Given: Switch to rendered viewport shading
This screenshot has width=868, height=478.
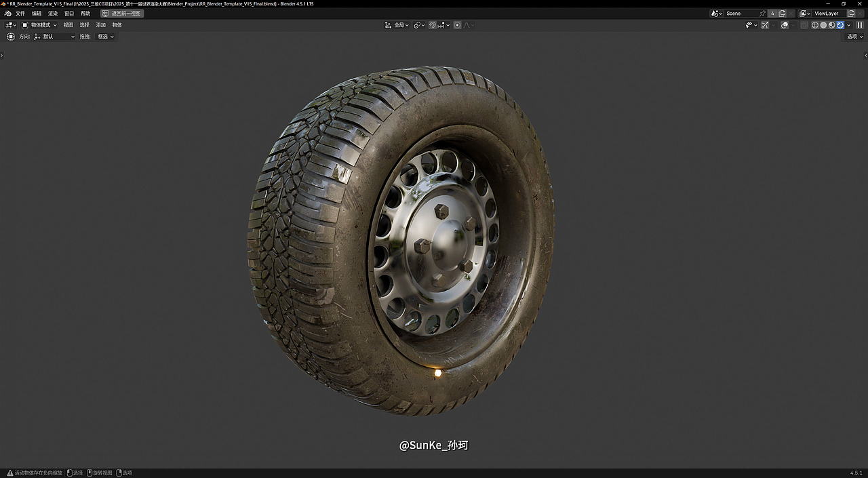Looking at the screenshot, I should pyautogui.click(x=840, y=25).
